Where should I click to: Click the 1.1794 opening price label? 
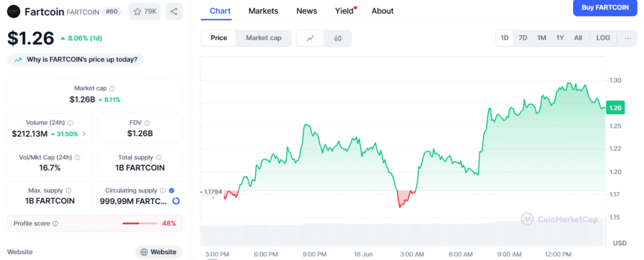[x=213, y=192]
